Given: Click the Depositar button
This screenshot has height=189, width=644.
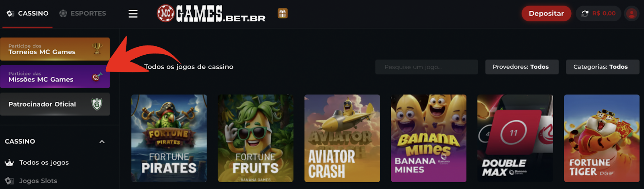Looking at the screenshot, I should [x=546, y=13].
